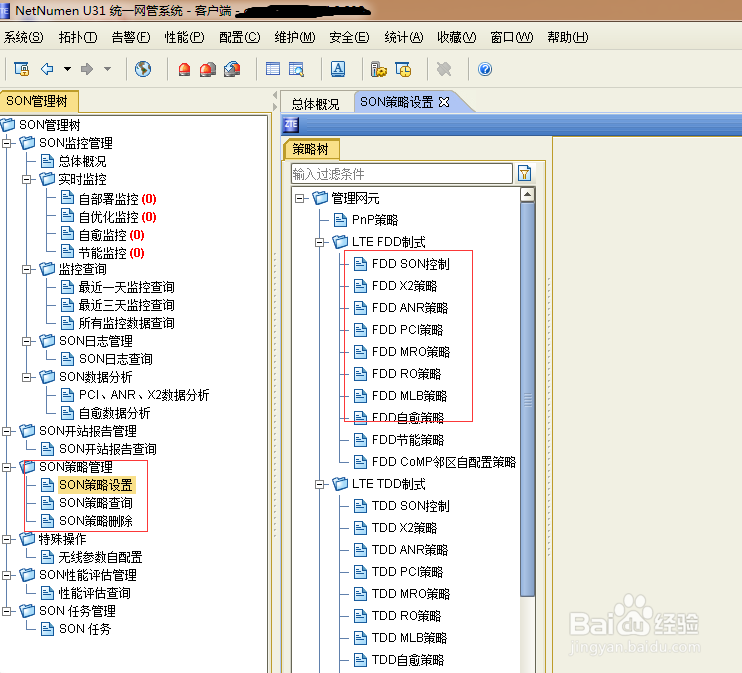This screenshot has width=742, height=673.
Task: Click the policy tree vertical scrollbar thumb
Action: (x=528, y=400)
